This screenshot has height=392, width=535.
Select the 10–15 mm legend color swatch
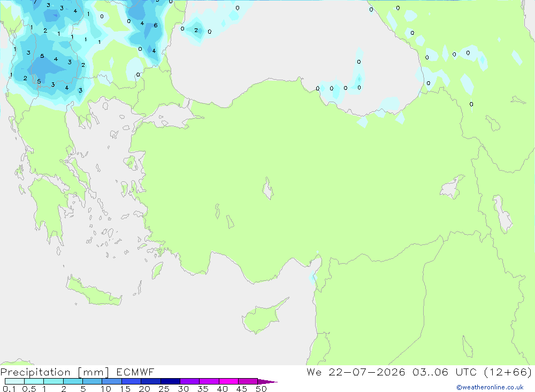pos(112,381)
